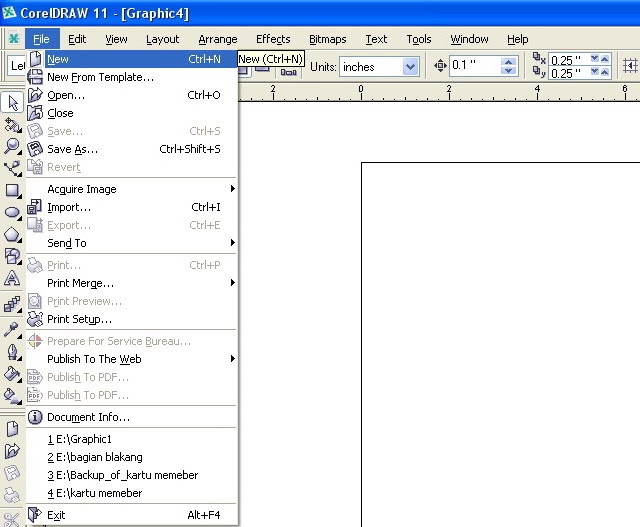Click the nudge offset icon

(x=440, y=66)
